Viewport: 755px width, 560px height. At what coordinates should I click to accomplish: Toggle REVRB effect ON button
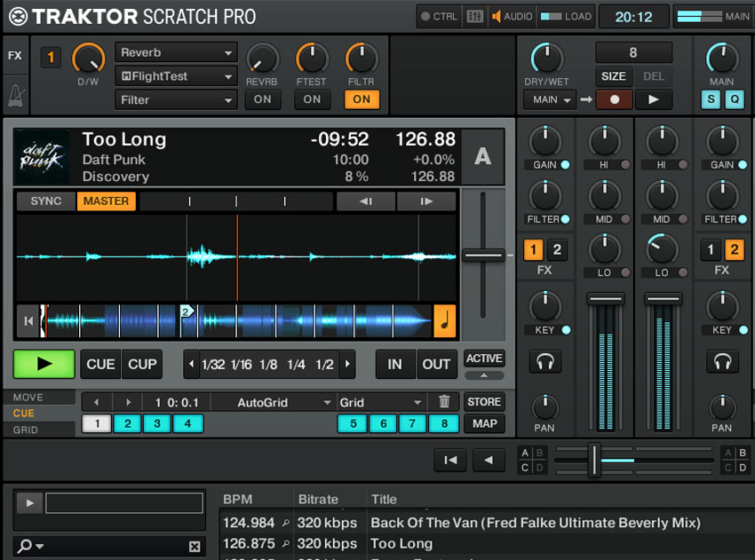point(262,99)
